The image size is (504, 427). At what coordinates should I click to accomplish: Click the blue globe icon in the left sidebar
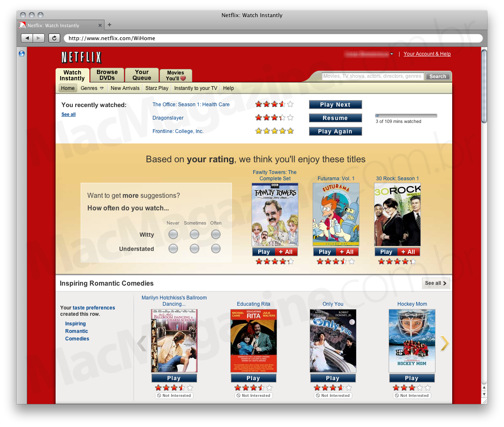(x=22, y=54)
